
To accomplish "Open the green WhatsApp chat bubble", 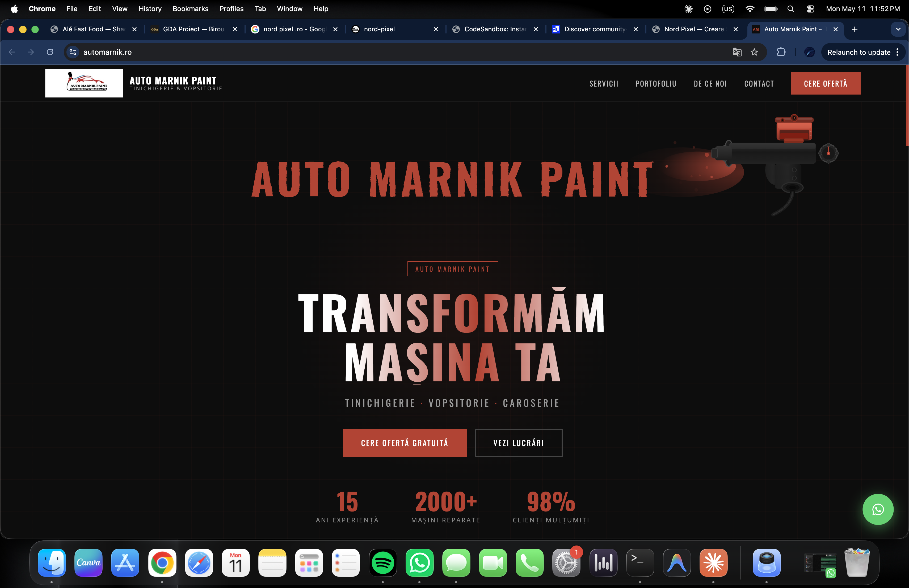I will (878, 509).
